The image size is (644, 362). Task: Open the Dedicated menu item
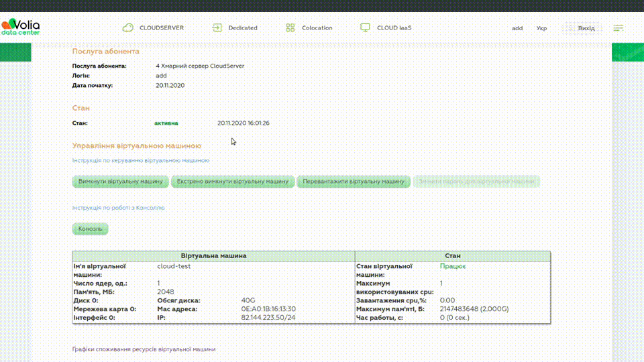pos(242,28)
